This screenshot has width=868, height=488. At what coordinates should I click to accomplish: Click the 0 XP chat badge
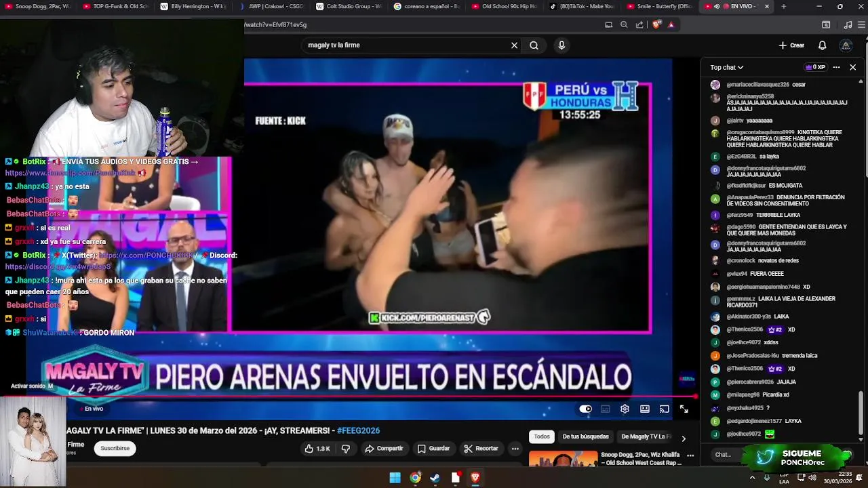(814, 67)
